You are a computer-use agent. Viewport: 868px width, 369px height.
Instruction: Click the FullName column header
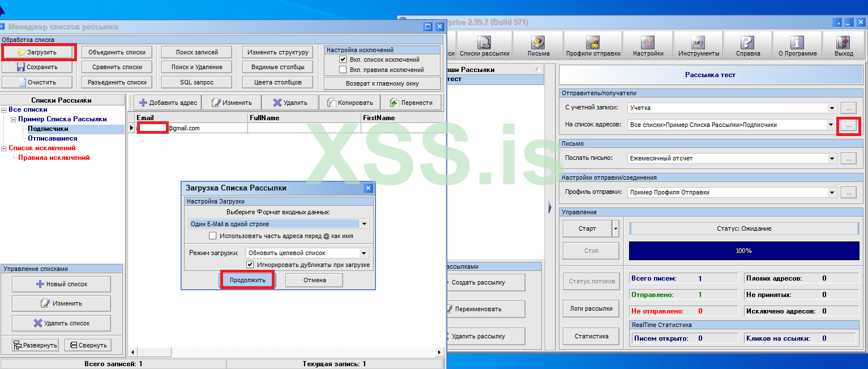click(305, 118)
